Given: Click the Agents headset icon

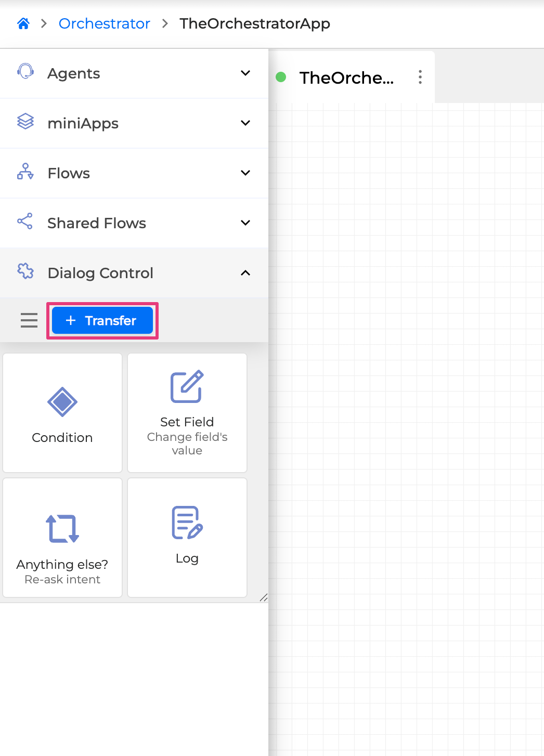Looking at the screenshot, I should click(x=25, y=71).
